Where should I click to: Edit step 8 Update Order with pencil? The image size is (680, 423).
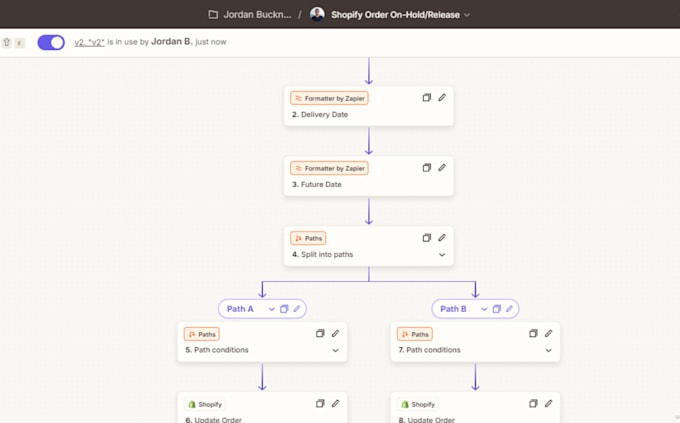click(549, 403)
